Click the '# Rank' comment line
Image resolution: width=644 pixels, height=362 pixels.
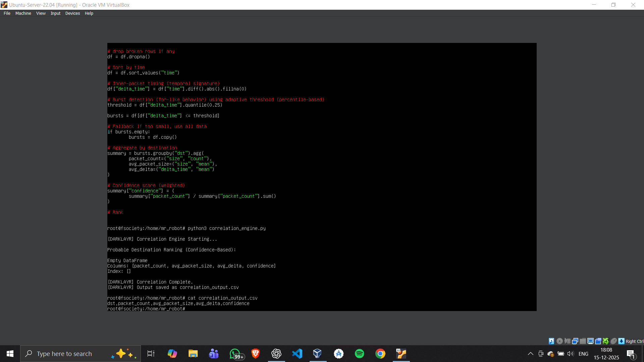pos(115,212)
